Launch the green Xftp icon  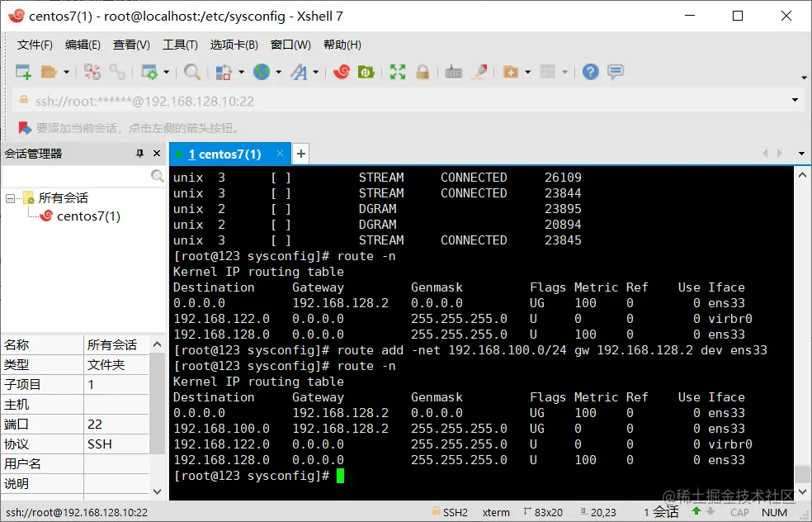(366, 72)
